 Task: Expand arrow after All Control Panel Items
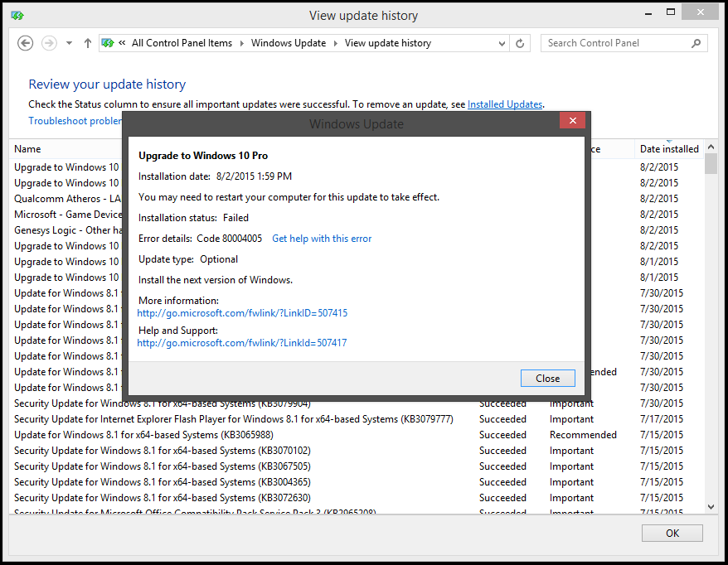tap(241, 44)
